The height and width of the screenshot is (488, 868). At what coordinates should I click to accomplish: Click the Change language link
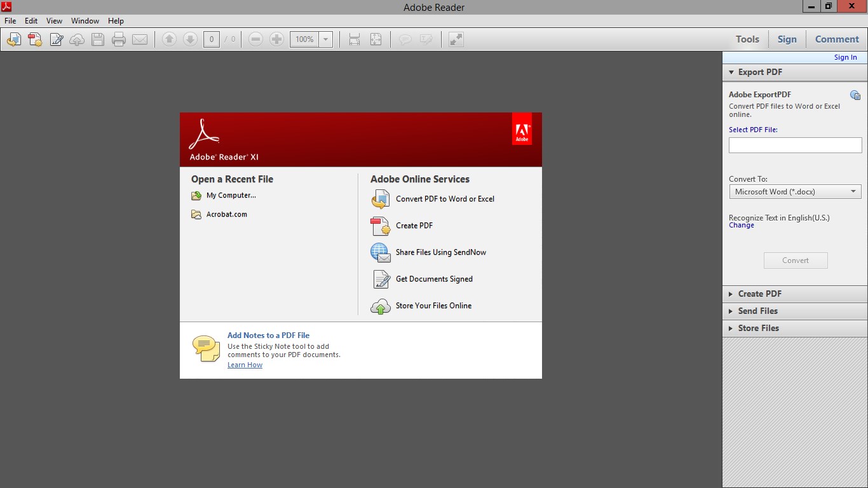click(x=742, y=226)
